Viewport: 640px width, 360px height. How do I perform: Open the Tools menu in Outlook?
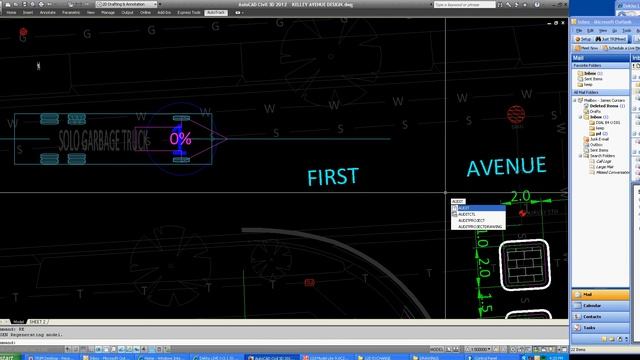pos(627,31)
